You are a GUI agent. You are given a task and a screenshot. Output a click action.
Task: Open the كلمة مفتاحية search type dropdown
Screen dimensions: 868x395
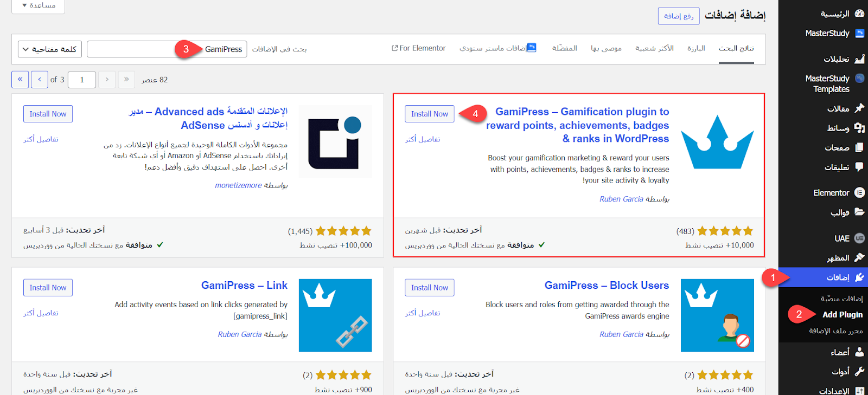point(50,49)
